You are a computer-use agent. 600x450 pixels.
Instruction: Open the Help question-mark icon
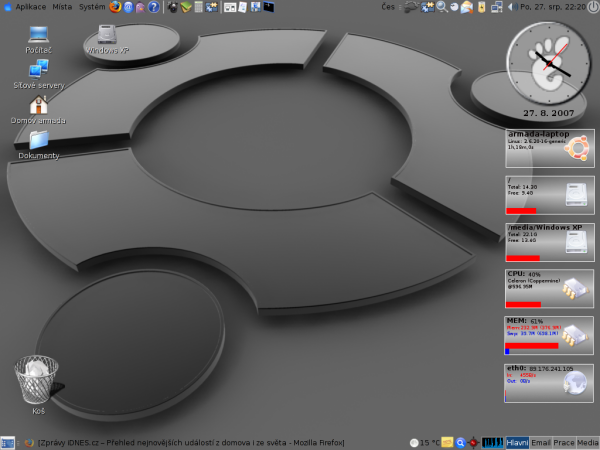pyautogui.click(x=153, y=7)
